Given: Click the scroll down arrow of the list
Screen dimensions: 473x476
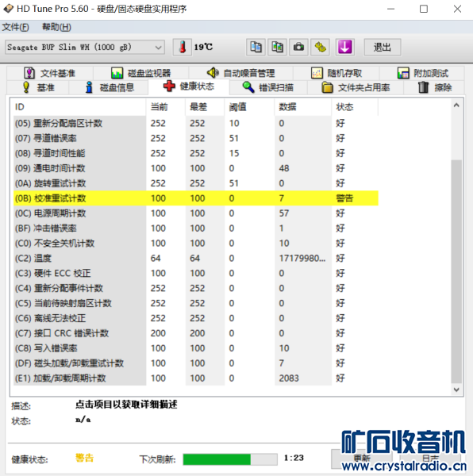Looking at the screenshot, I should (456, 390).
